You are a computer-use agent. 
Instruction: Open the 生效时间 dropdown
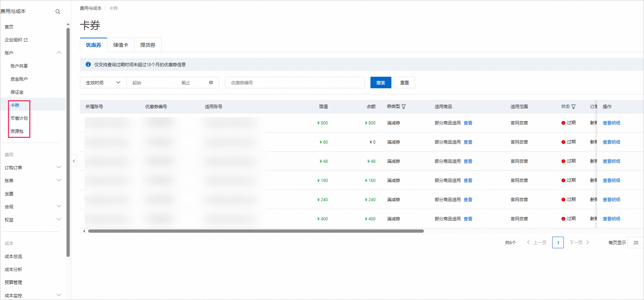tap(103, 83)
